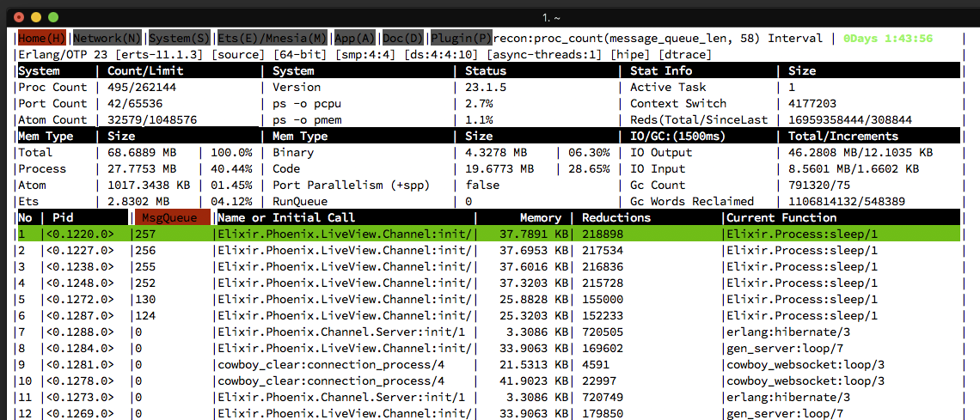Click Code memory value 19.6773 MB
The width and height of the screenshot is (980, 420).
500,168
